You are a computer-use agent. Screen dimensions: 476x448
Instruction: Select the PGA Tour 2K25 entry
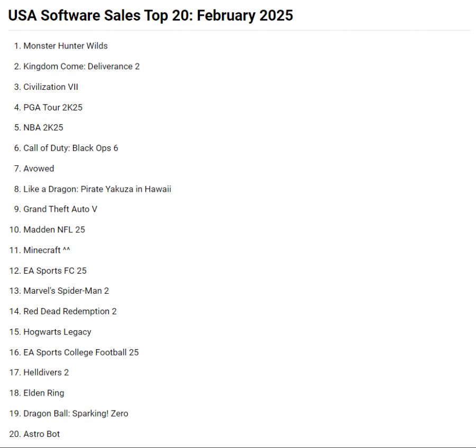point(53,107)
